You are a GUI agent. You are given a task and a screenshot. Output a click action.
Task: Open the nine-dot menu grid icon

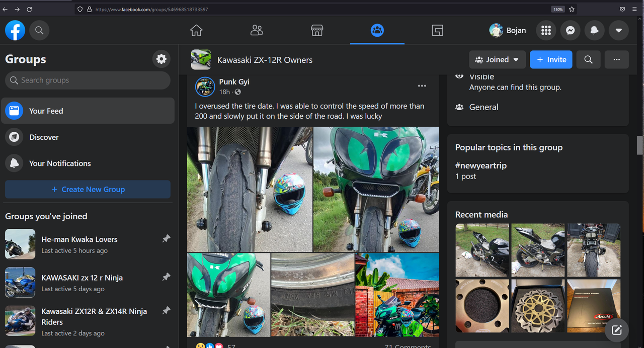point(546,31)
